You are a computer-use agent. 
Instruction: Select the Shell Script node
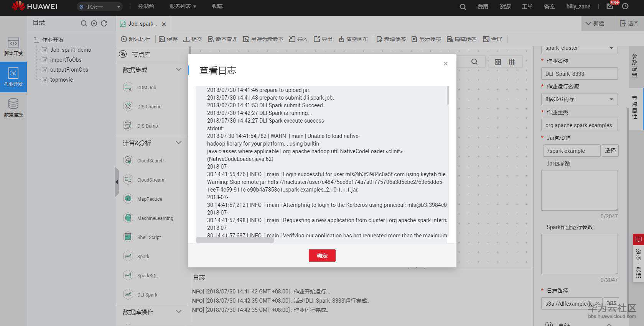click(x=142, y=237)
